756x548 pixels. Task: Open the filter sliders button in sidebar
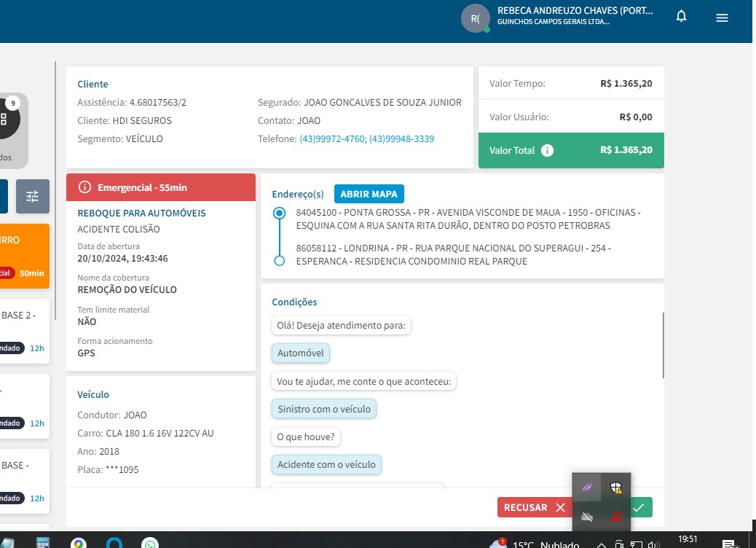[32, 196]
